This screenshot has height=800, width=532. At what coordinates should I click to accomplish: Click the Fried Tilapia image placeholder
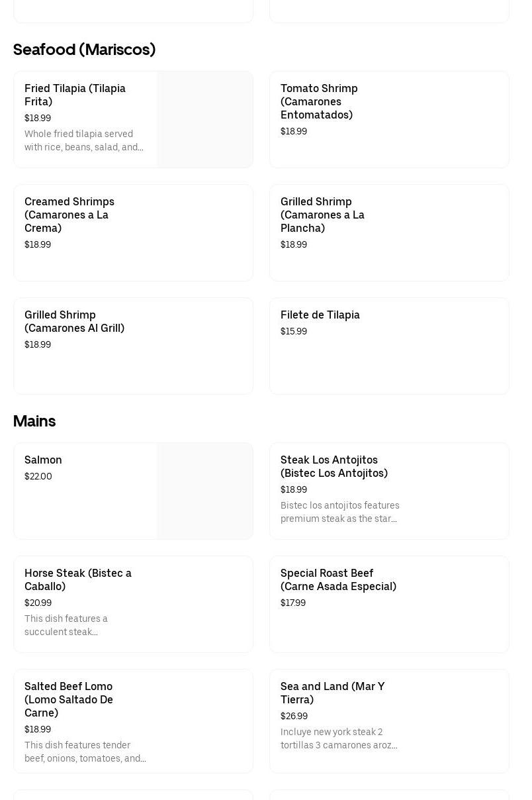point(205,119)
